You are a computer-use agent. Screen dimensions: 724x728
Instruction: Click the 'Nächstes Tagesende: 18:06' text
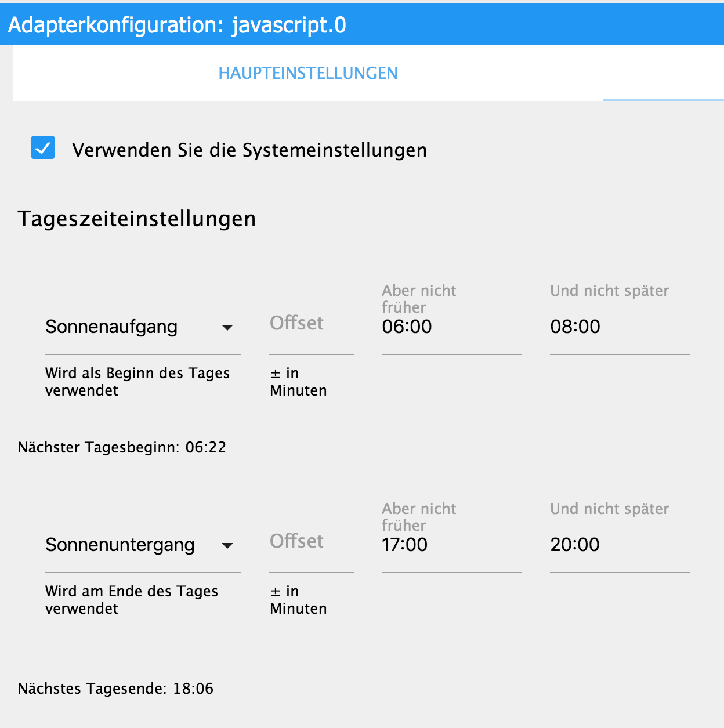click(115, 689)
